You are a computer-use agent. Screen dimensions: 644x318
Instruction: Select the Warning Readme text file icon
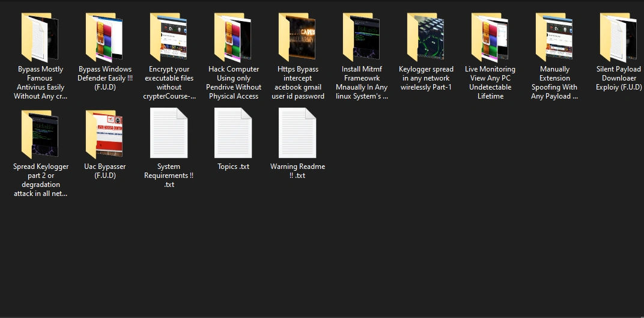(x=297, y=133)
